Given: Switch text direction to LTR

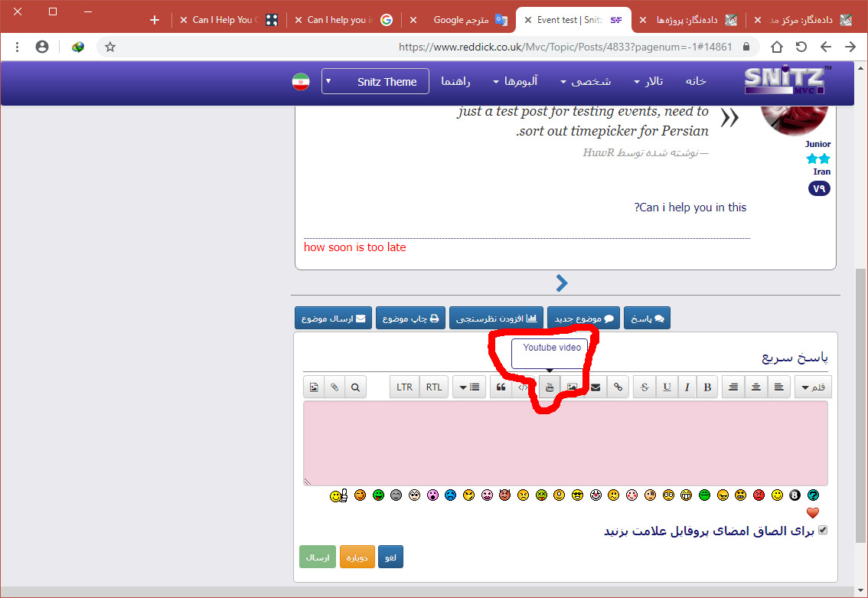Looking at the screenshot, I should 405,387.
